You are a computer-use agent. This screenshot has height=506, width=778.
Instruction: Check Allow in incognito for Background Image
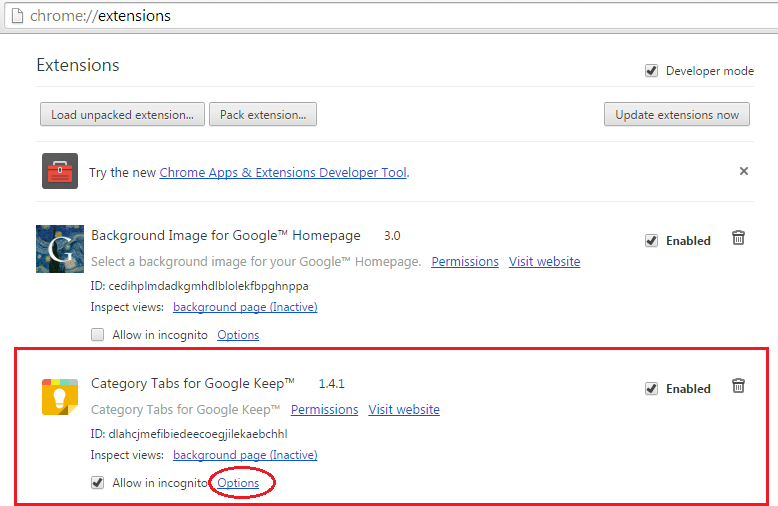click(98, 335)
